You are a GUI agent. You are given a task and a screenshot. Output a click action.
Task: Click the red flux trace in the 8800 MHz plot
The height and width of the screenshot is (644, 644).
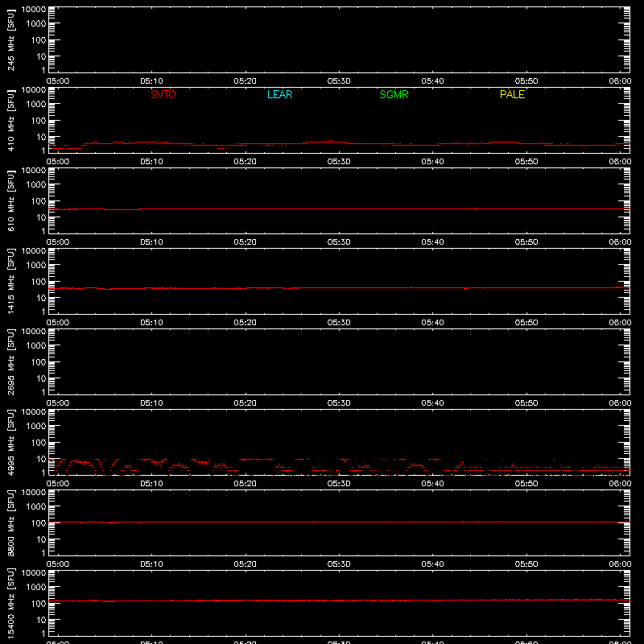339,522
